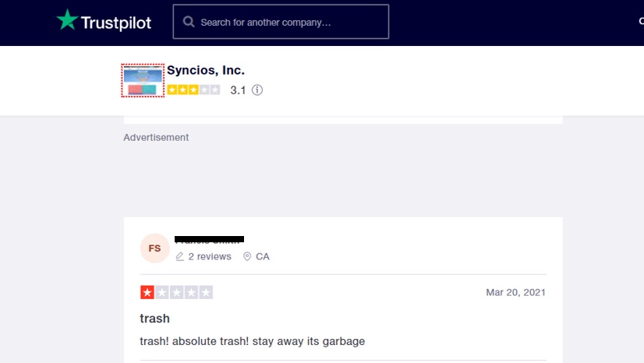
Task: Click the magnifying glass search icon
Action: 189,22
